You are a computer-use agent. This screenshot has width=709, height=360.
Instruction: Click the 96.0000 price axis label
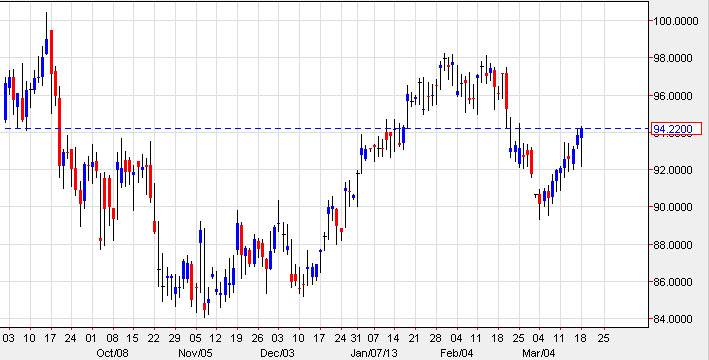tap(672, 96)
